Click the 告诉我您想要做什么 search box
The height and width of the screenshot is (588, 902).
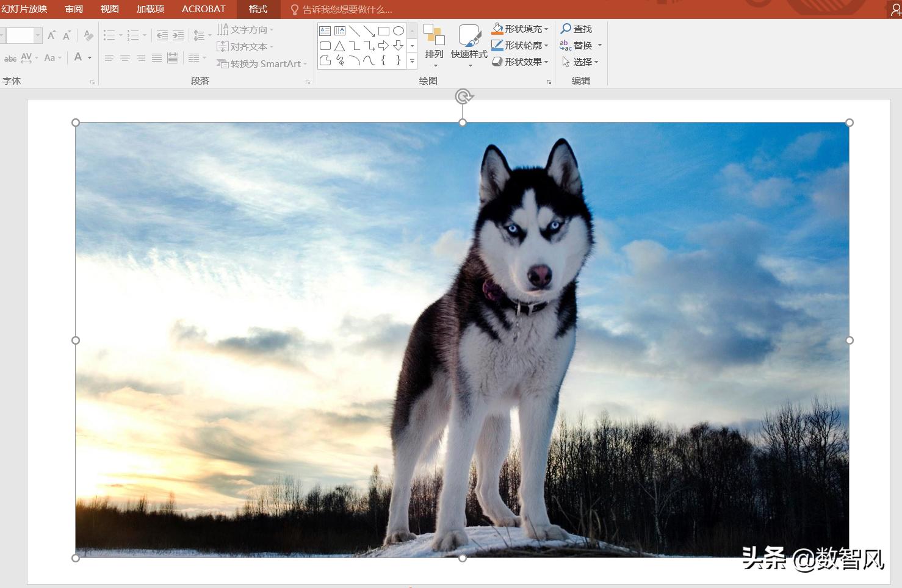(x=347, y=10)
